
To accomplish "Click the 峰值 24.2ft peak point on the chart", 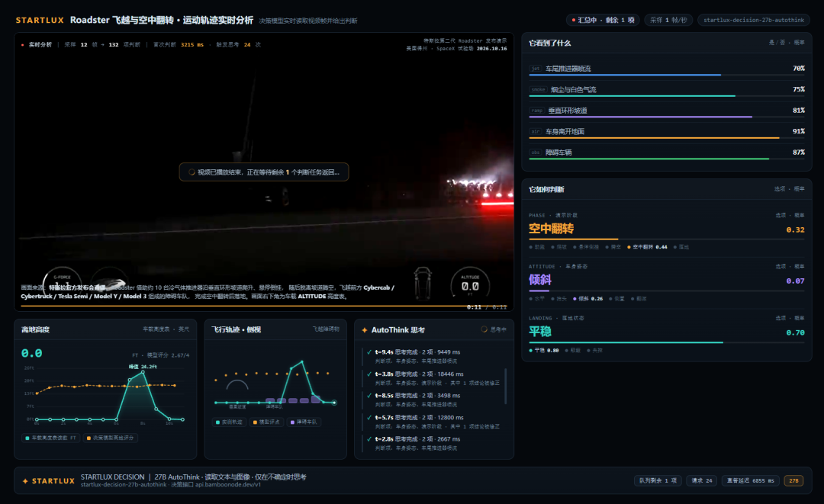I will 143,372.
